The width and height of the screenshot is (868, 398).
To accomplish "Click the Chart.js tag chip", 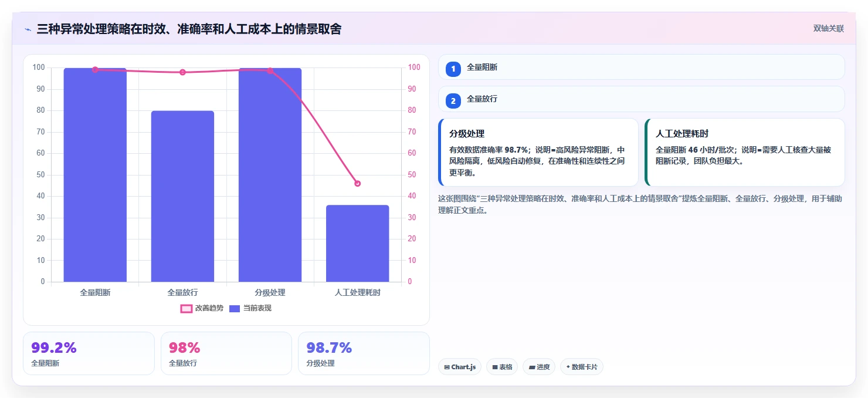I will tap(460, 367).
